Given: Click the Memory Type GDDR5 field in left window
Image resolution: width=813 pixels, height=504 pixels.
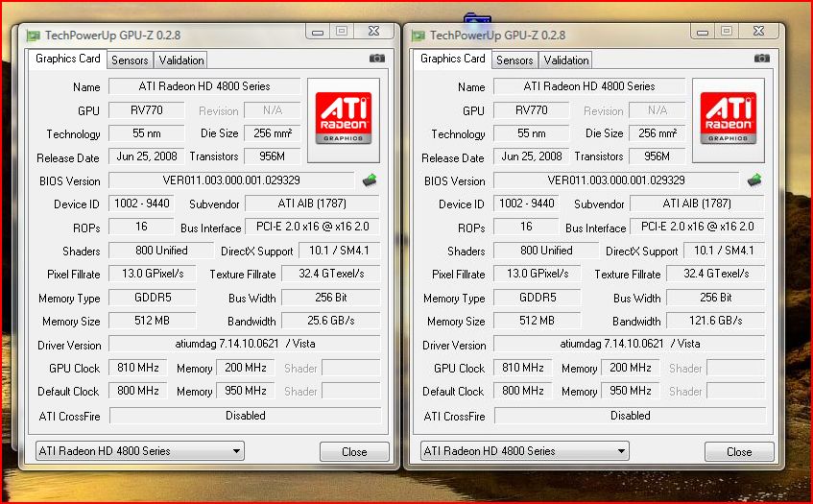Looking at the screenshot, I should pos(153,298).
